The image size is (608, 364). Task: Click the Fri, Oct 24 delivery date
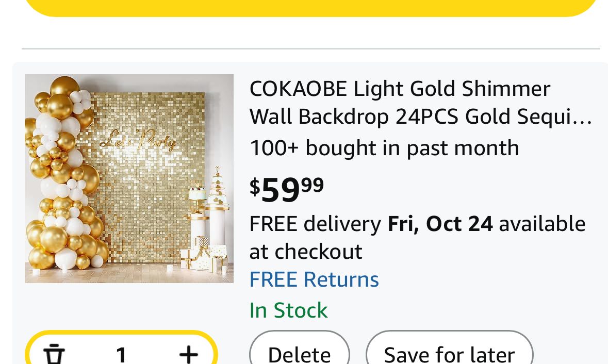pyautogui.click(x=440, y=224)
